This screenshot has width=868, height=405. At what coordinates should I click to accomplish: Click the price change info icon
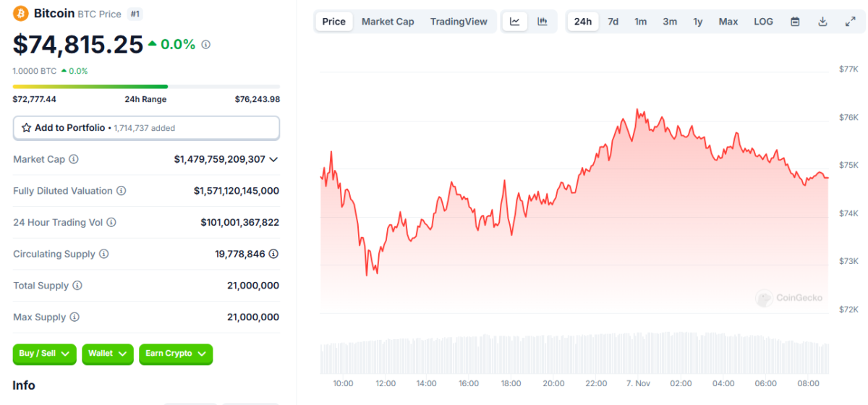point(206,45)
